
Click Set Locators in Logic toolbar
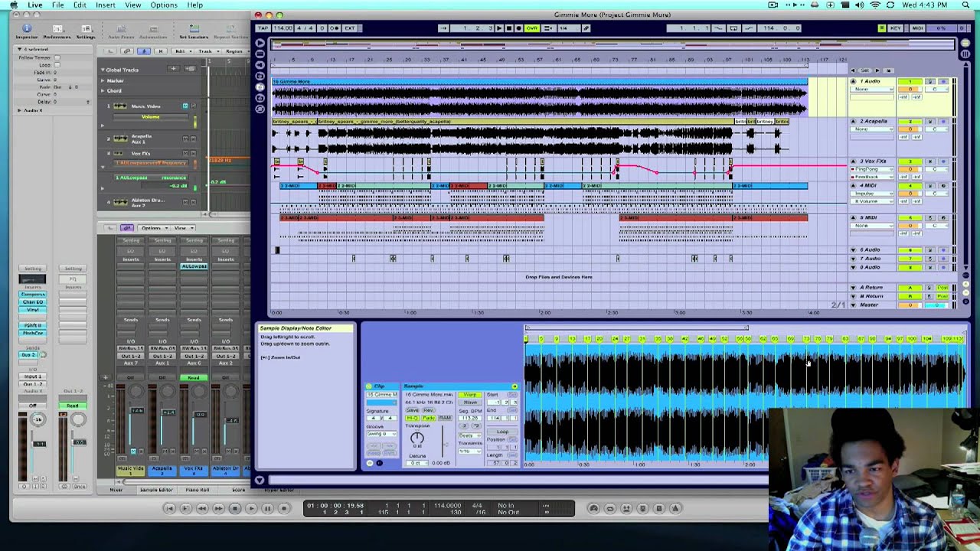[x=194, y=33]
